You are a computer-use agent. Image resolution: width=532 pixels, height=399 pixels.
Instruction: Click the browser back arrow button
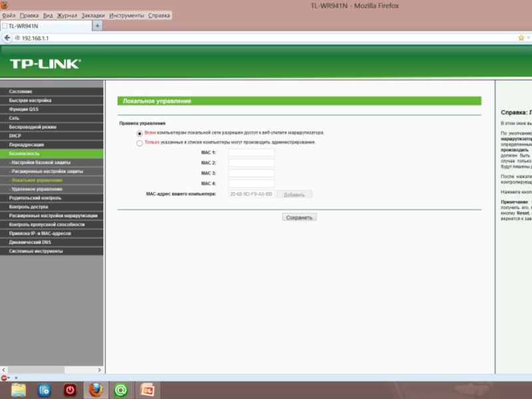[7, 38]
